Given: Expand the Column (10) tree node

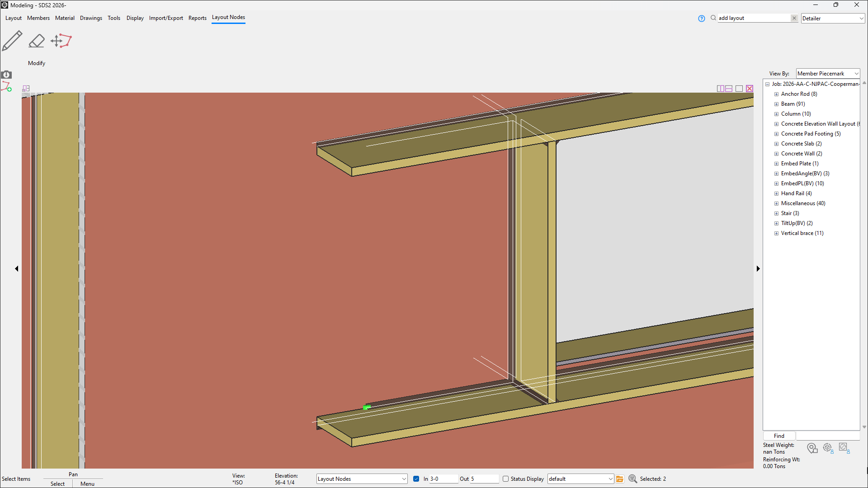Looking at the screenshot, I should tap(776, 114).
